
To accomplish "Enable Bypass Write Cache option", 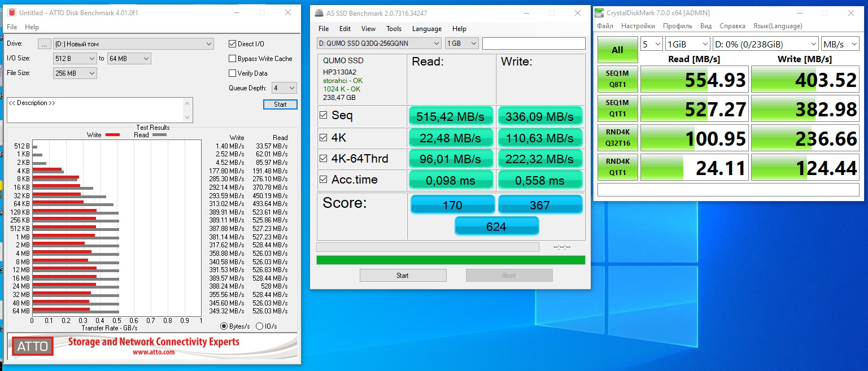I will click(233, 59).
